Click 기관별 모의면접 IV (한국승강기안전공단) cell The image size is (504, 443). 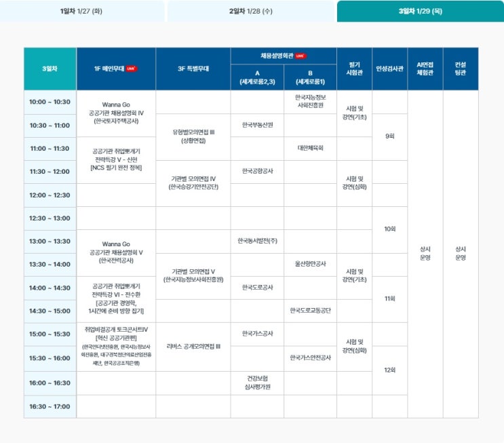[193, 183]
